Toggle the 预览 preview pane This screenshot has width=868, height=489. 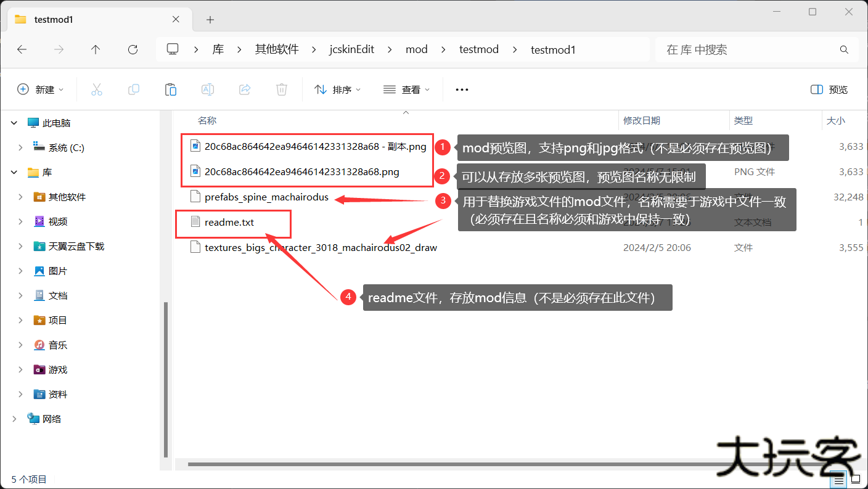[x=829, y=89]
